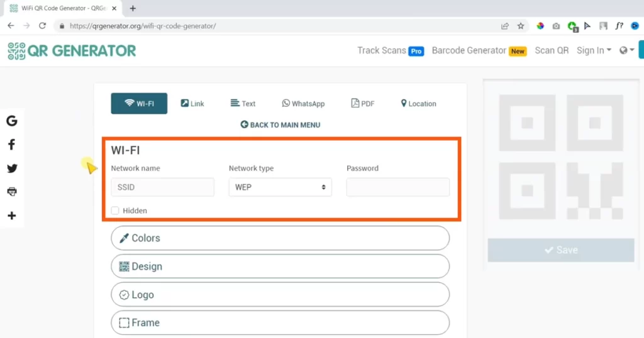The height and width of the screenshot is (338, 644).
Task: Switch to the PDF tab
Action: tap(363, 104)
